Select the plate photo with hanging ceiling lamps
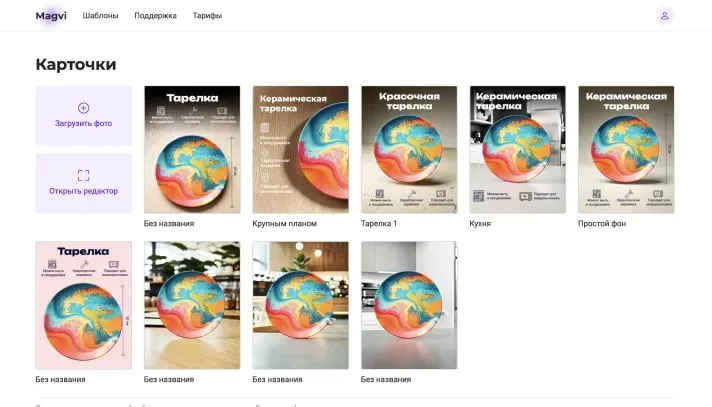 (x=300, y=305)
